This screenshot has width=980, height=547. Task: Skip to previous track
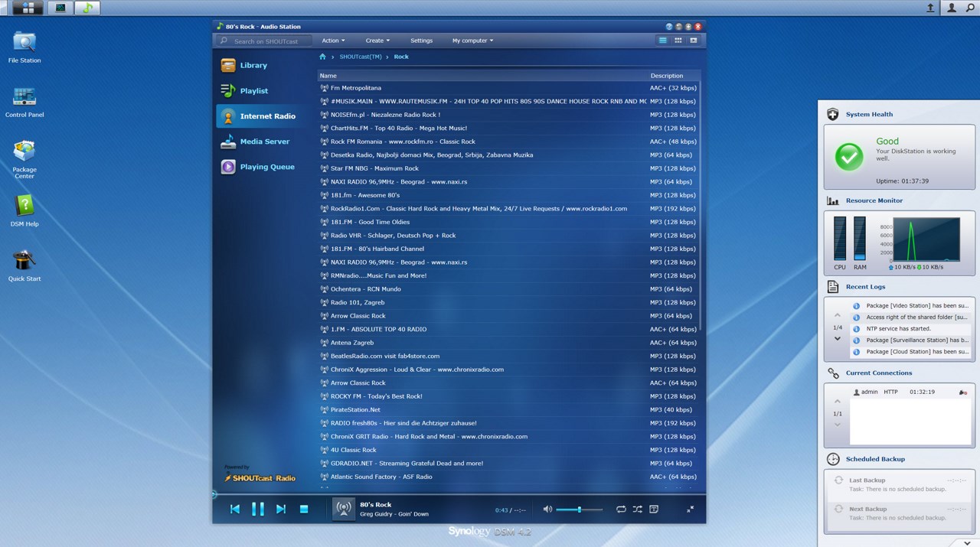(235, 509)
